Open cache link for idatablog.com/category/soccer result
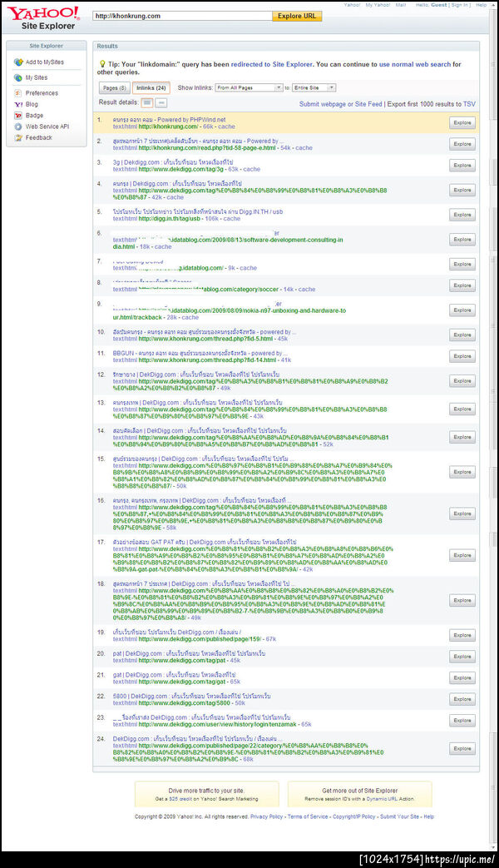 click(x=307, y=289)
